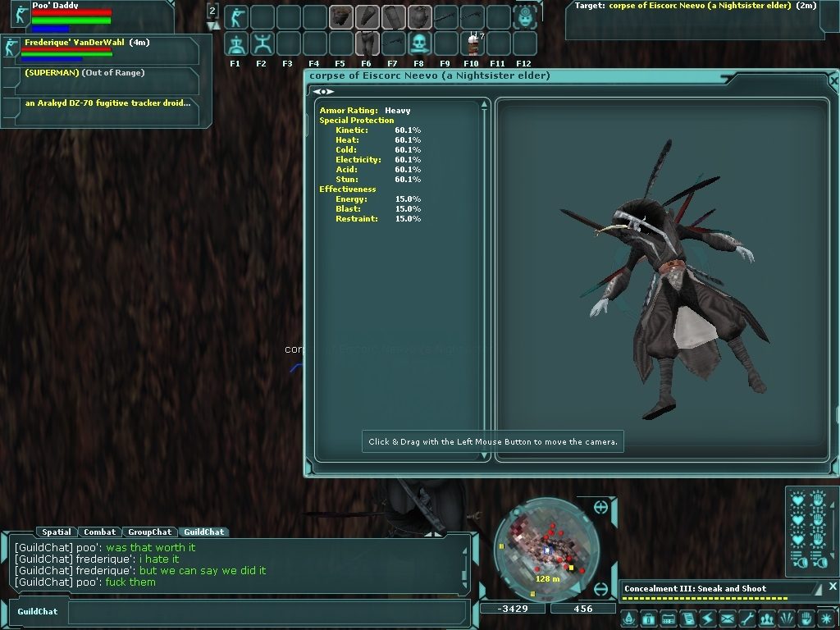Activate the top heart heal icon
Image resolution: width=840 pixels, height=630 pixels.
coord(799,500)
